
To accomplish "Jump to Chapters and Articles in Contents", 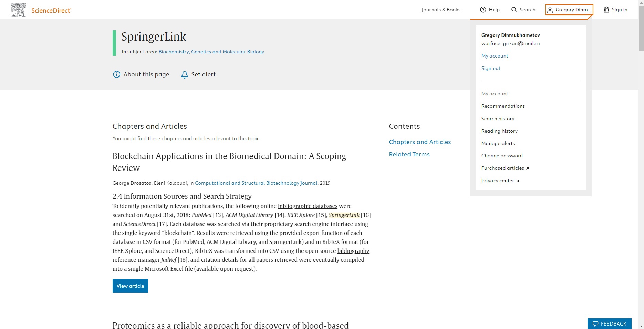I will pyautogui.click(x=420, y=142).
